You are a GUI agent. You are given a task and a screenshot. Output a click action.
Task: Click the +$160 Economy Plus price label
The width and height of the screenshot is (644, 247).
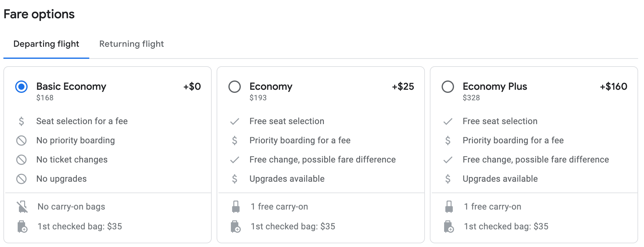pos(613,86)
